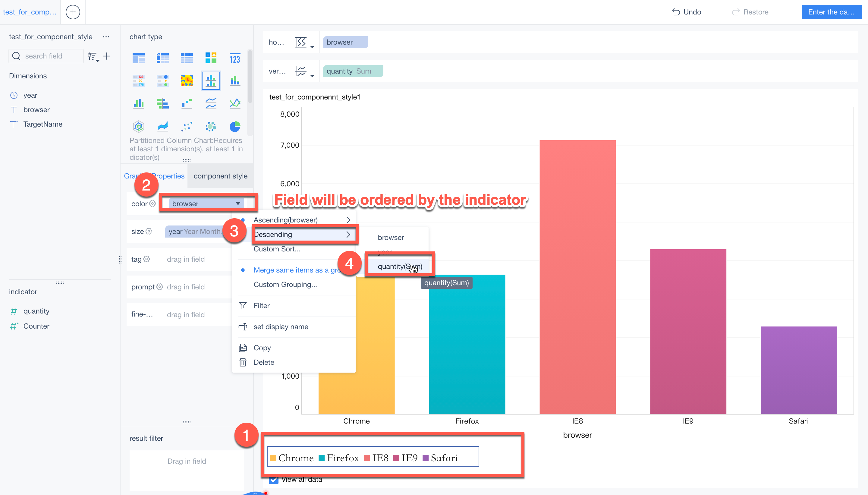Click the chart type panel scrollbar
This screenshot has width=868, height=495.
(x=250, y=77)
